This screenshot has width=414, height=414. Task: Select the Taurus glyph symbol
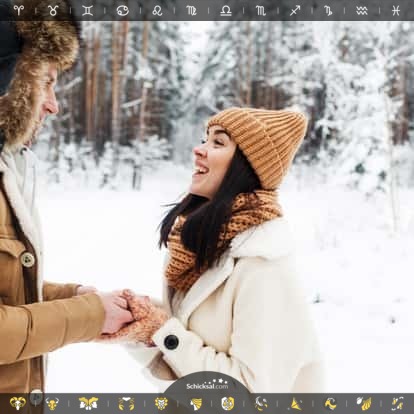pos(53,11)
